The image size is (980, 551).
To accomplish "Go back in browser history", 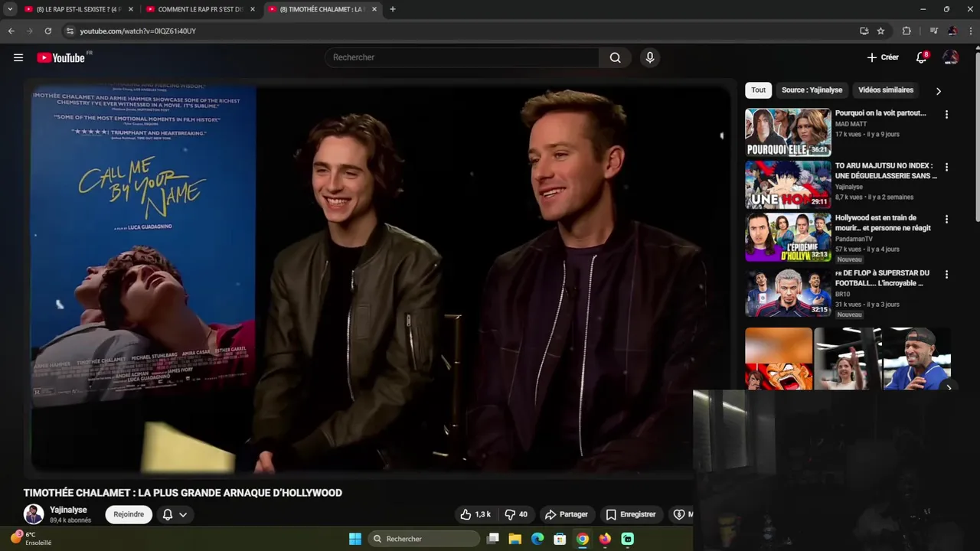I will coord(11,31).
